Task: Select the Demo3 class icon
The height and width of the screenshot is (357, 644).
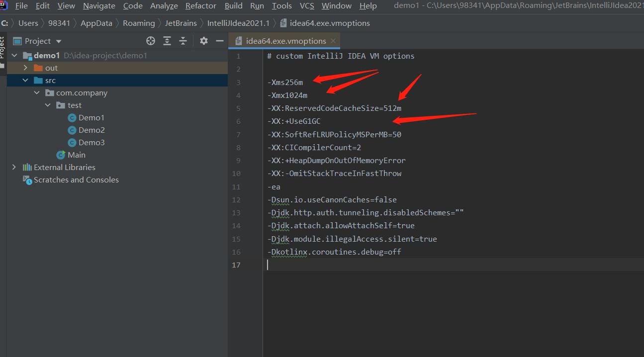Action: click(72, 143)
